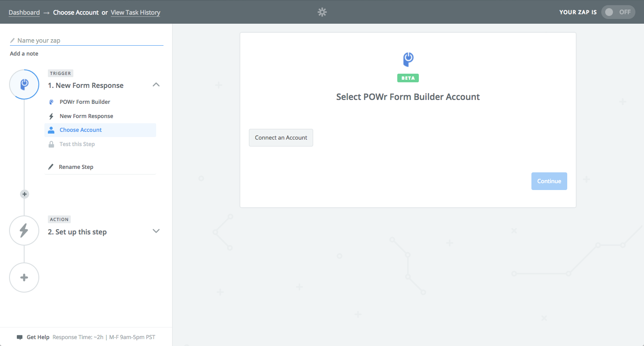Select Rename Step option
This screenshot has height=346, width=644.
coord(100,167)
